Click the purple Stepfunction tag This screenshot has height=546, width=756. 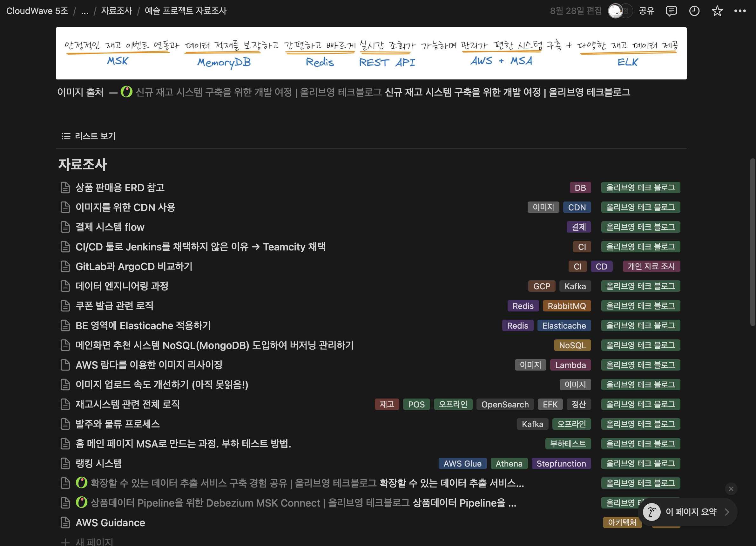tap(561, 464)
